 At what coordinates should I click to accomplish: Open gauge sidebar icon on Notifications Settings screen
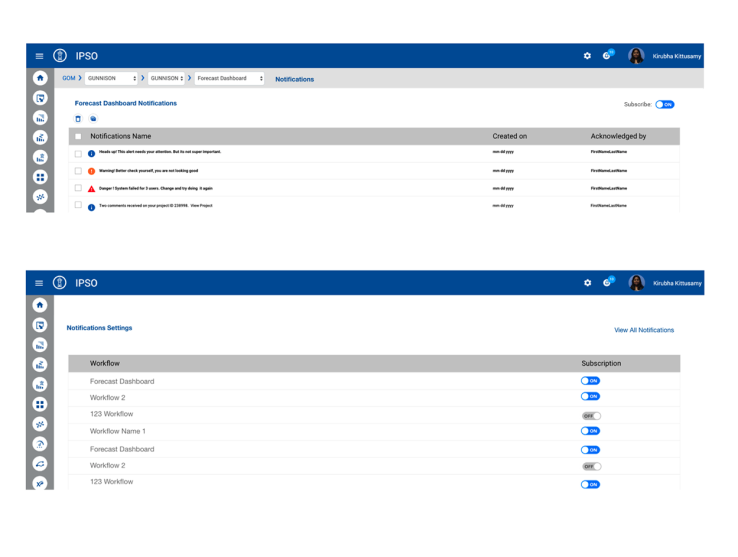[x=40, y=444]
